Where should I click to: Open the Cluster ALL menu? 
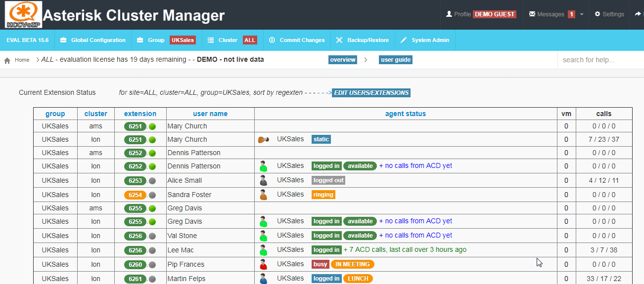(232, 40)
